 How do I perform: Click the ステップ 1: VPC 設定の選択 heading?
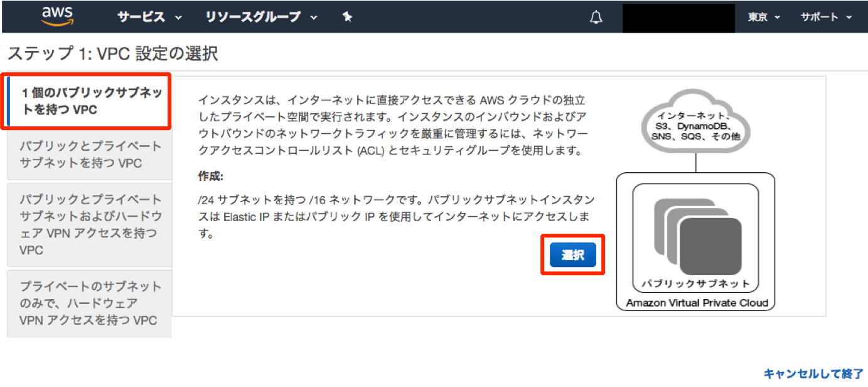point(112,53)
